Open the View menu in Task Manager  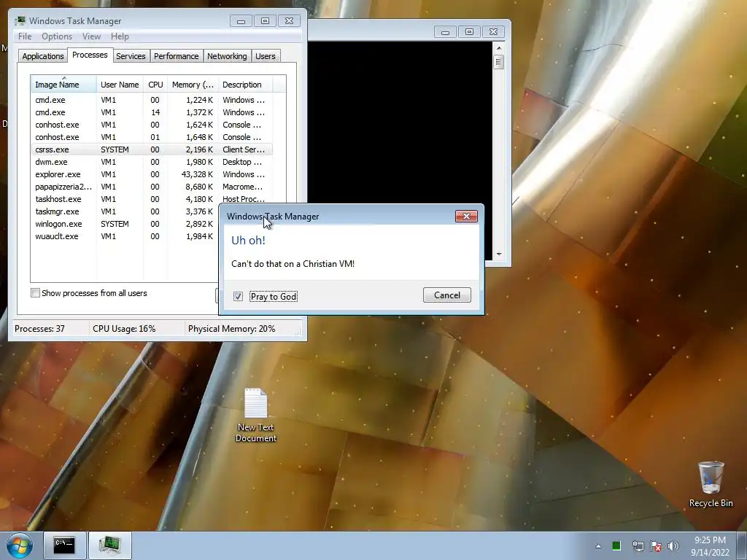91,36
